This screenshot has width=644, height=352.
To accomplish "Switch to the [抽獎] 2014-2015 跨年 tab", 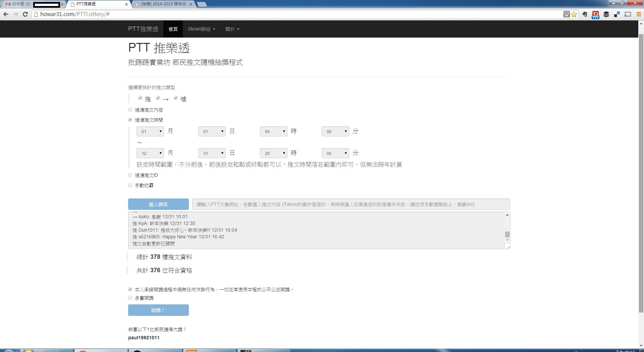I will [x=163, y=4].
